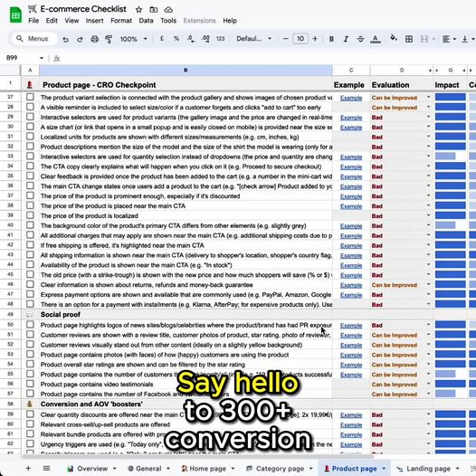
Task: Open Evaluation dropdown in row 37
Action: click(428, 196)
